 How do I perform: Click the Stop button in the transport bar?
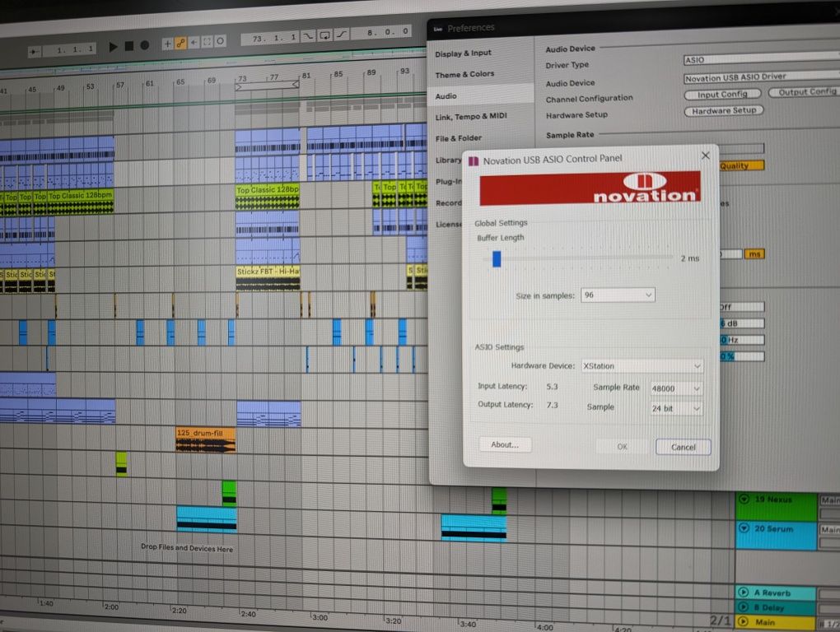tap(129, 46)
